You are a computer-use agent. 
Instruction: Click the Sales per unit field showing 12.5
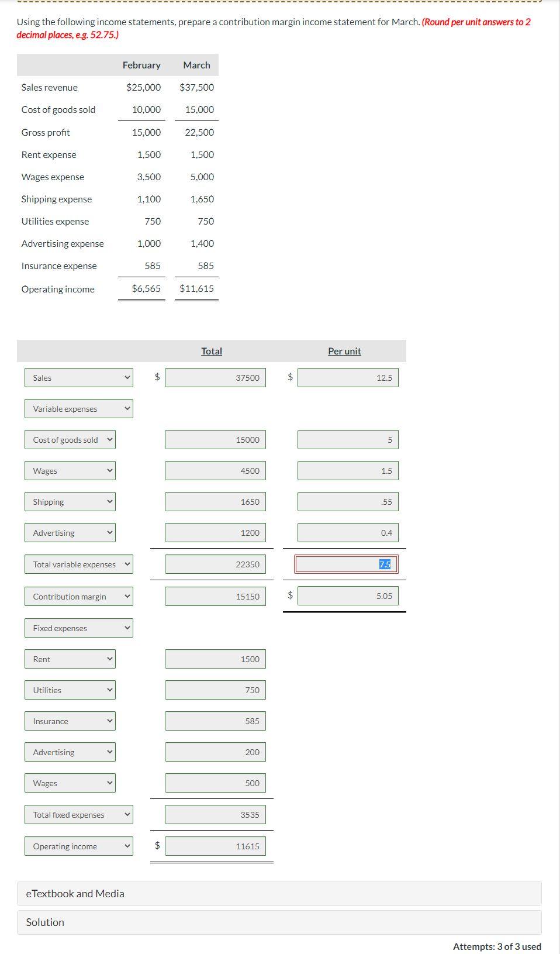pyautogui.click(x=348, y=377)
